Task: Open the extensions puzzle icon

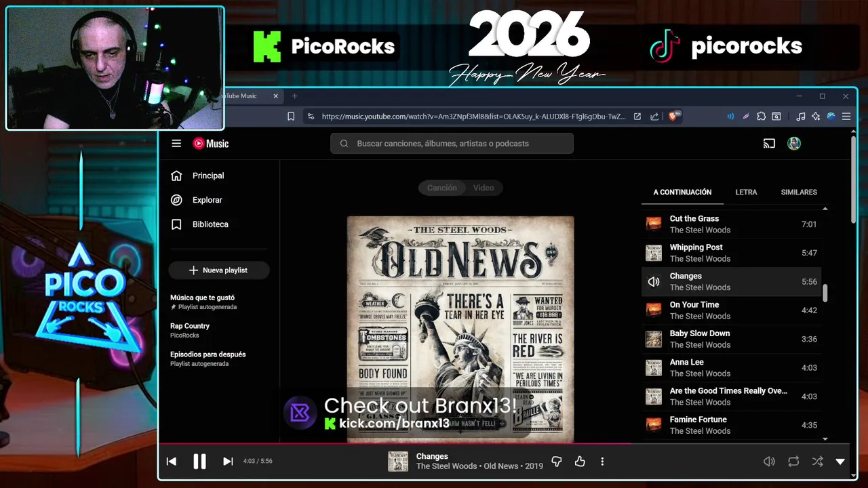Action: 762,117
